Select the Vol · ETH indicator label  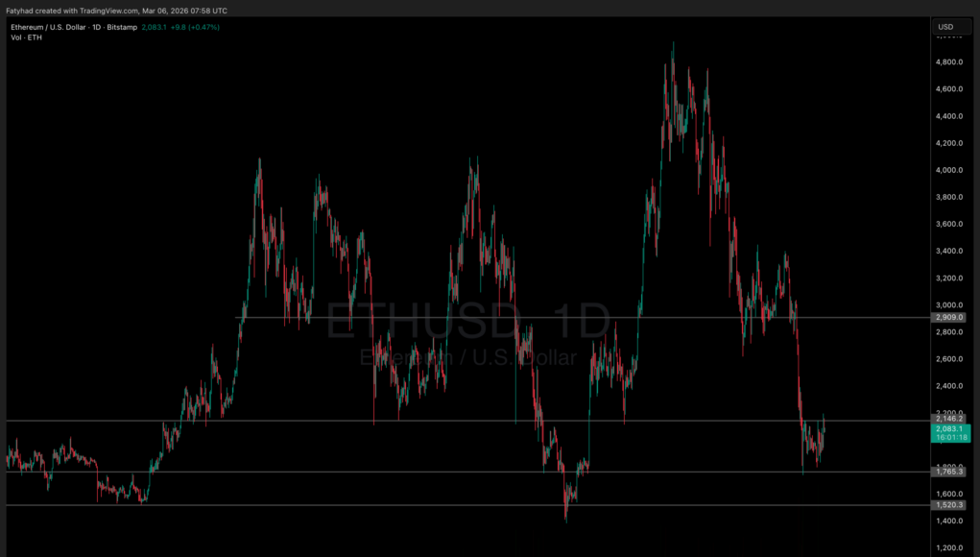click(x=26, y=37)
